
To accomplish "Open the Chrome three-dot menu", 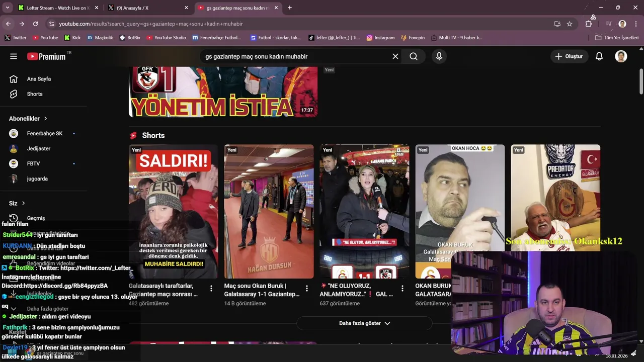I will [636, 24].
